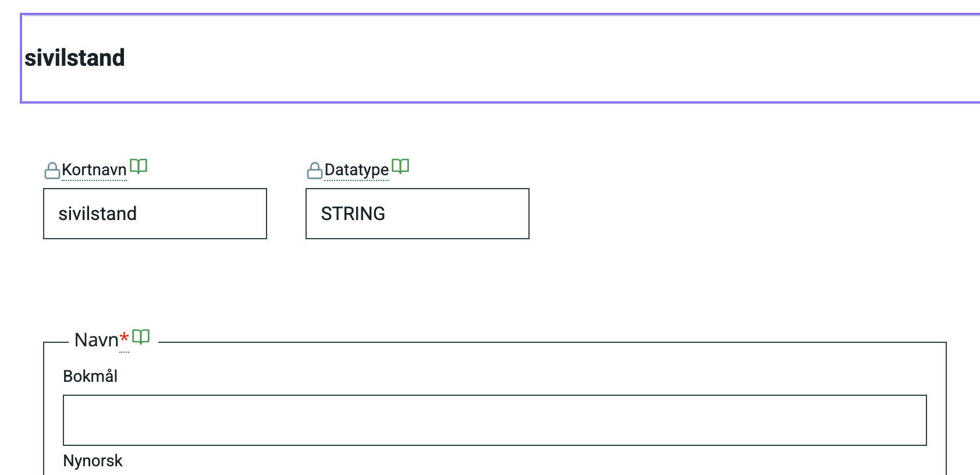Image resolution: width=980 pixels, height=475 pixels.
Task: Select the sivilstand title in the purple header
Action: coord(74,57)
